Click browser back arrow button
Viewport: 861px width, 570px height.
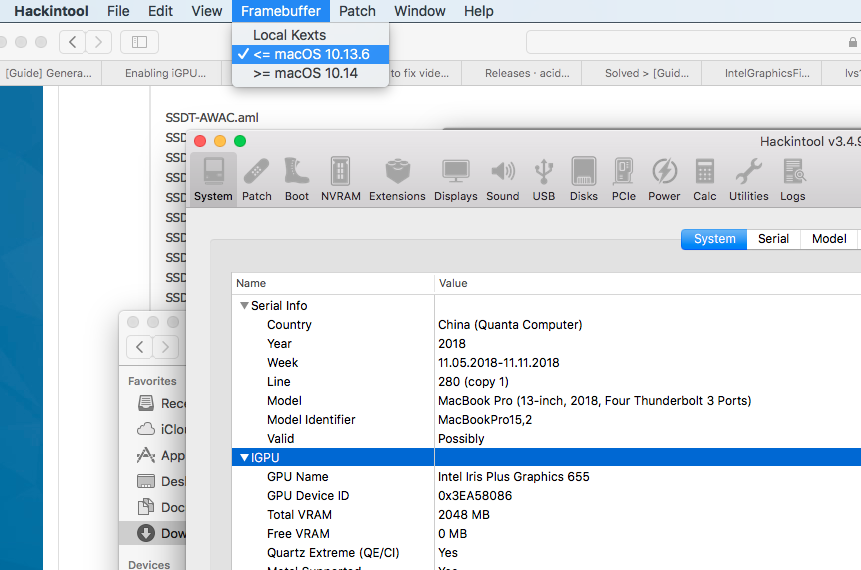[72, 42]
